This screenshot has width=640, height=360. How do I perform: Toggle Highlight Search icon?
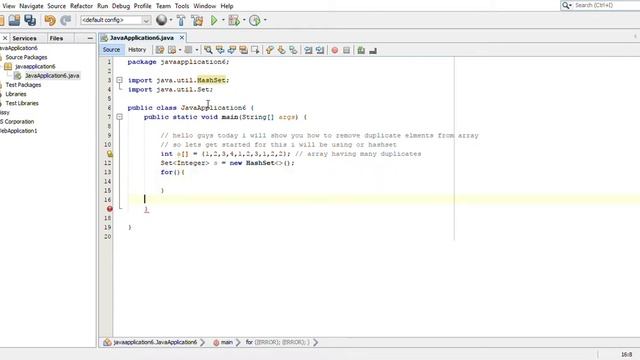click(x=244, y=50)
